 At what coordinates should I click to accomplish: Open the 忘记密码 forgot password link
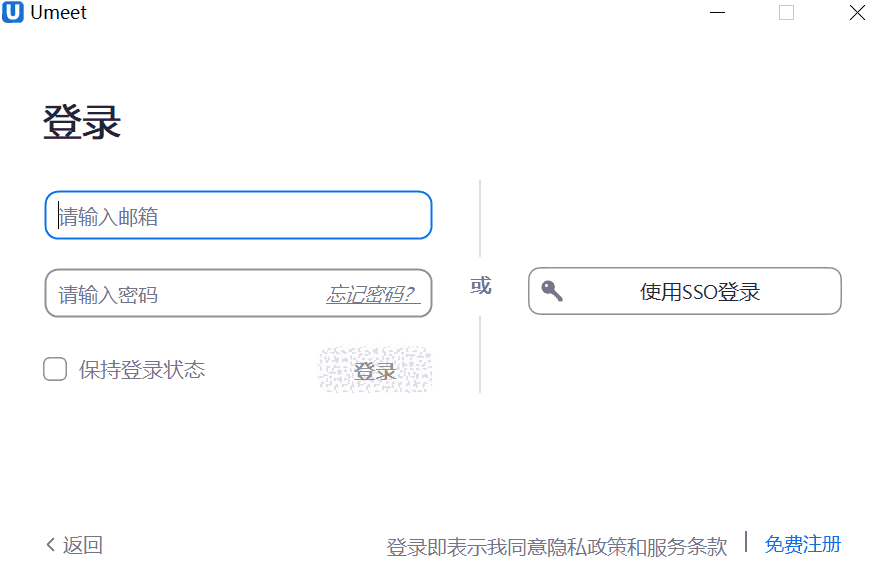[373, 293]
